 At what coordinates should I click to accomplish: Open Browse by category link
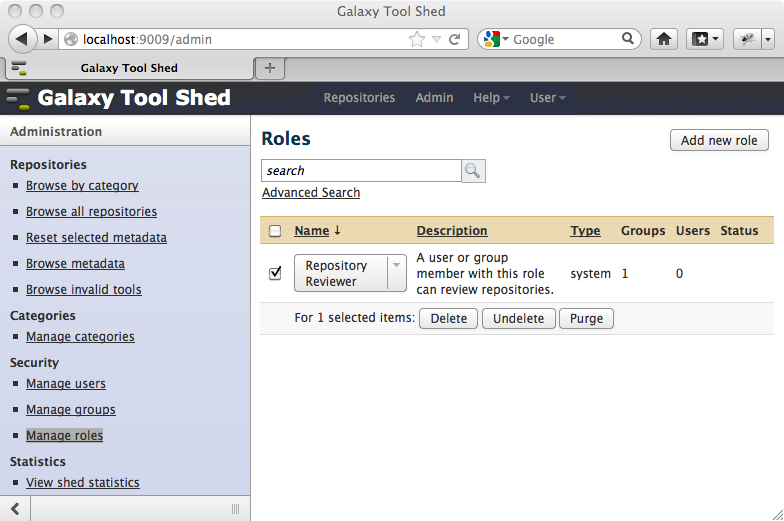82,186
